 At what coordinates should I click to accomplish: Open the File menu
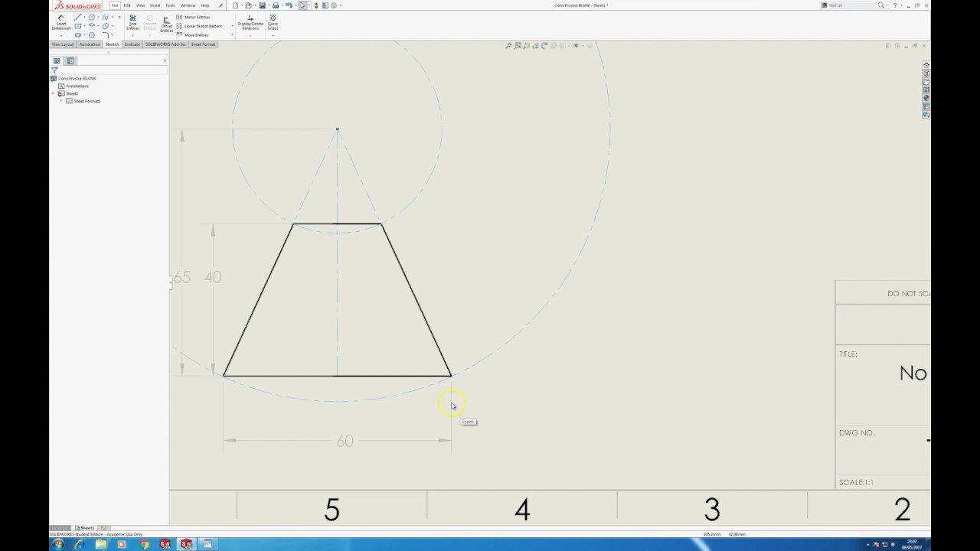[x=115, y=5]
